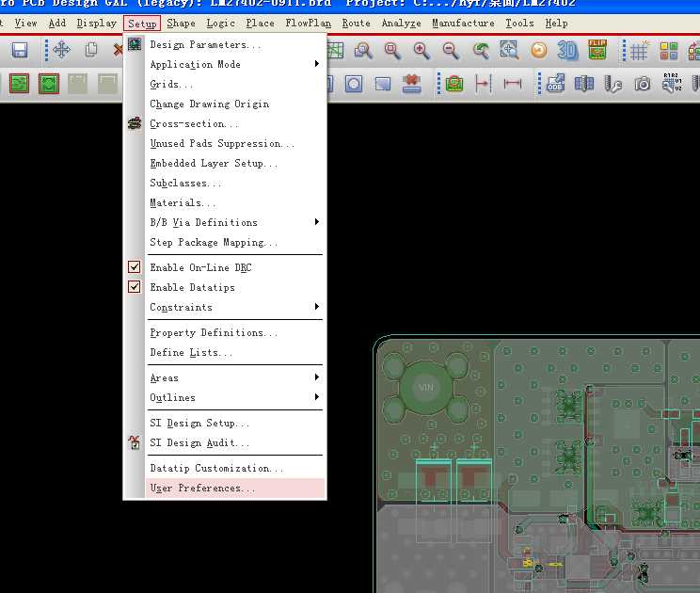Click the circle pad shape icon
Screen dimensions: 700x593
coord(354,84)
